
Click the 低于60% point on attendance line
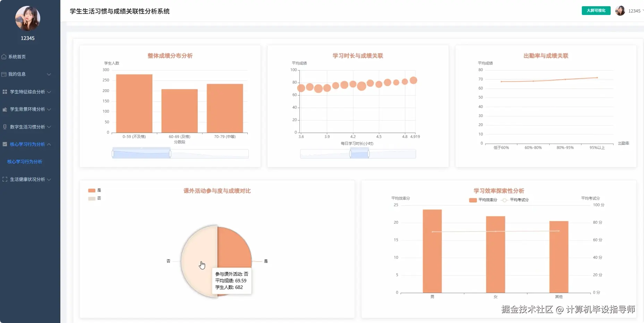click(501, 82)
